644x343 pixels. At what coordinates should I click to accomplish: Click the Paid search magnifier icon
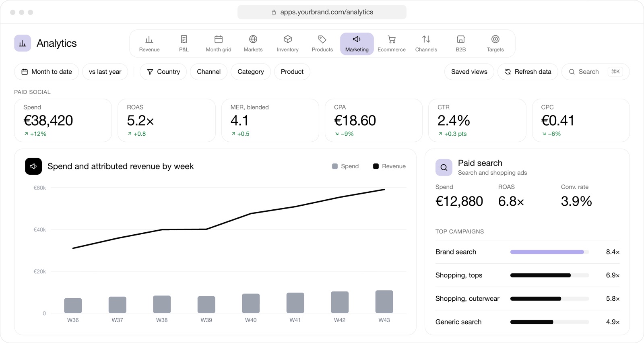tap(444, 167)
